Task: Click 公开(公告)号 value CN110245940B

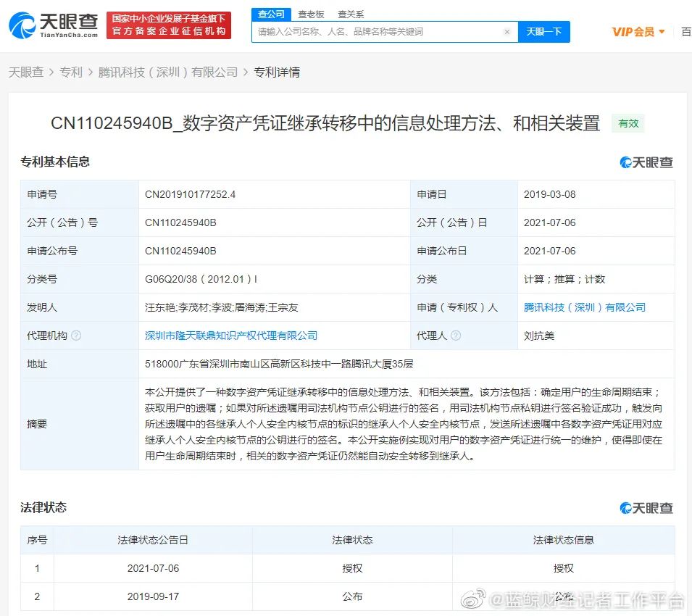Action: [x=180, y=222]
